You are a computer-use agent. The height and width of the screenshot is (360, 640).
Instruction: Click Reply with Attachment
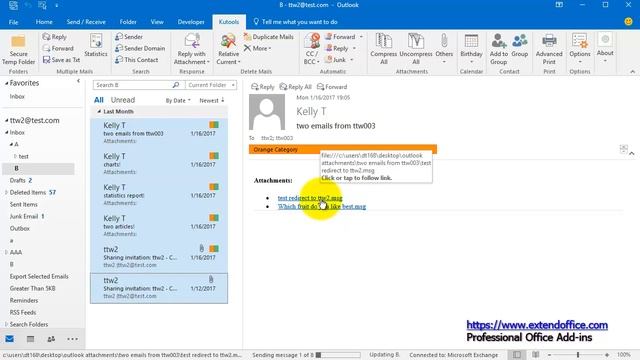coord(191,49)
